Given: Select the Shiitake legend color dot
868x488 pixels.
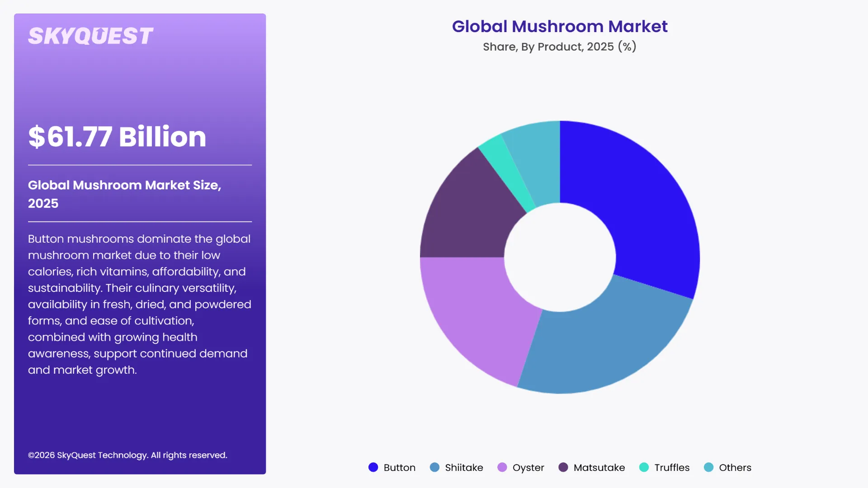Looking at the screenshot, I should 434,468.
